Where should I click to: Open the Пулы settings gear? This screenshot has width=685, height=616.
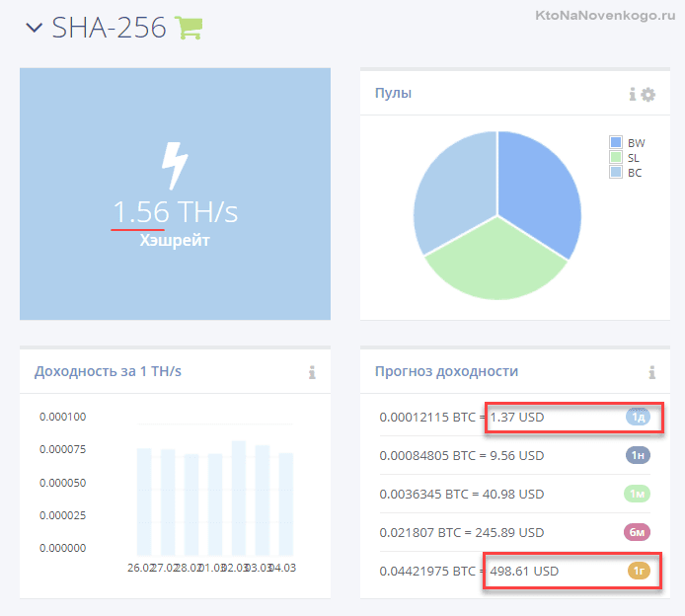[x=647, y=94]
